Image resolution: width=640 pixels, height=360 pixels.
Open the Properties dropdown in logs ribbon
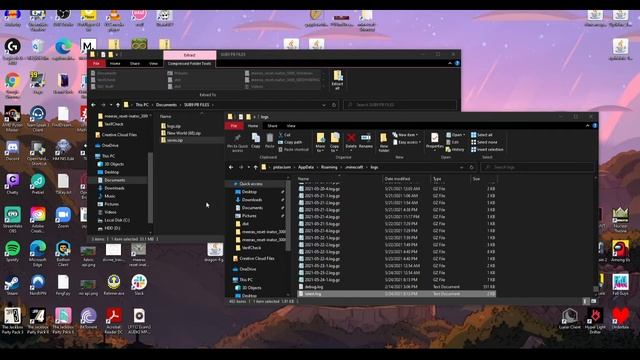click(x=434, y=142)
